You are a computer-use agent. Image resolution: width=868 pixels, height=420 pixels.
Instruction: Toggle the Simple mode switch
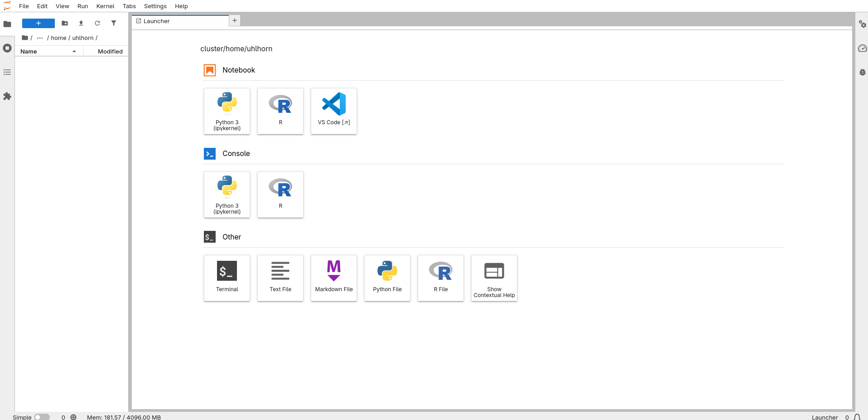(42, 417)
